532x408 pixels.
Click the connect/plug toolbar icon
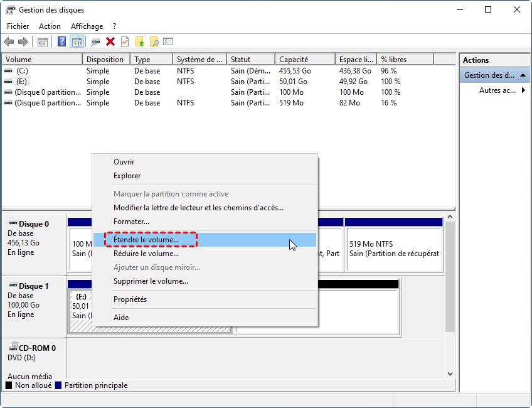pos(96,42)
